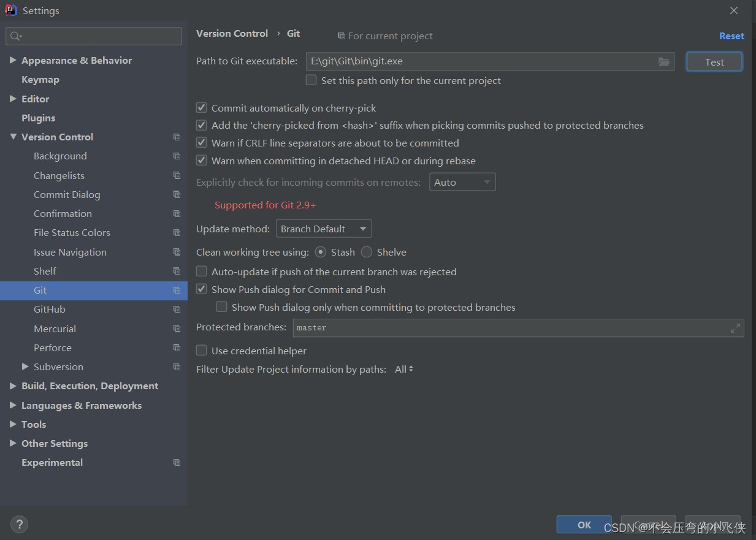Viewport: 756px width, 540px height.
Task: Expand Build, Execution, Deployment node
Action: [x=13, y=386]
